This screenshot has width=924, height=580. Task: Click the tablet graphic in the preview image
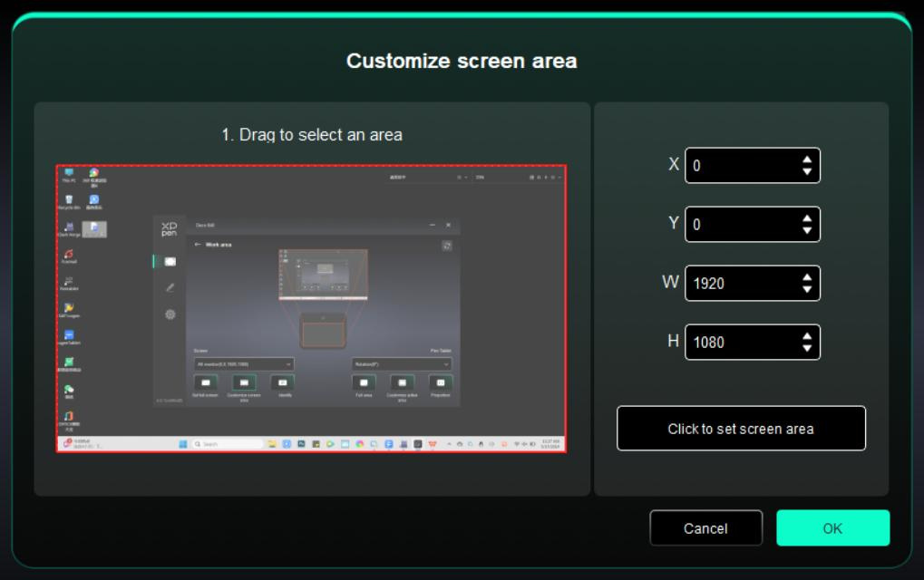point(323,329)
